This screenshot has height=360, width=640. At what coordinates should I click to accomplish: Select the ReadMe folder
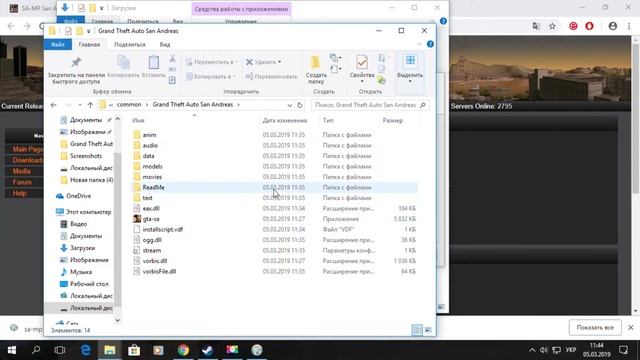[153, 187]
